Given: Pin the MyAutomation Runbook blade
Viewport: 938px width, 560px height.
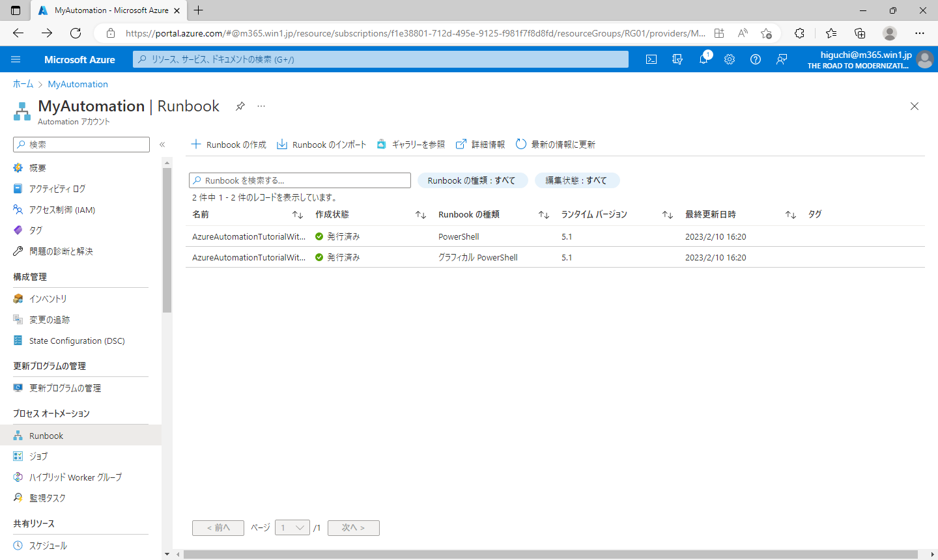Looking at the screenshot, I should (x=240, y=106).
